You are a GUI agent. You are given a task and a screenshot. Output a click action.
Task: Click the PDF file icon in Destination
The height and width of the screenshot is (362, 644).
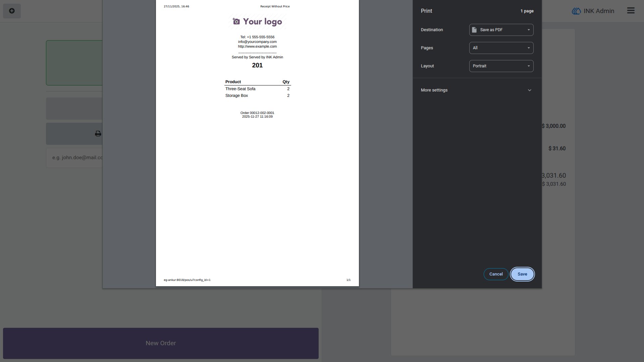point(474,30)
